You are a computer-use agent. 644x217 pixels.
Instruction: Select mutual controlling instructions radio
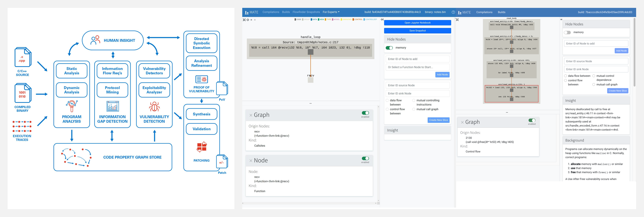coord(414,100)
